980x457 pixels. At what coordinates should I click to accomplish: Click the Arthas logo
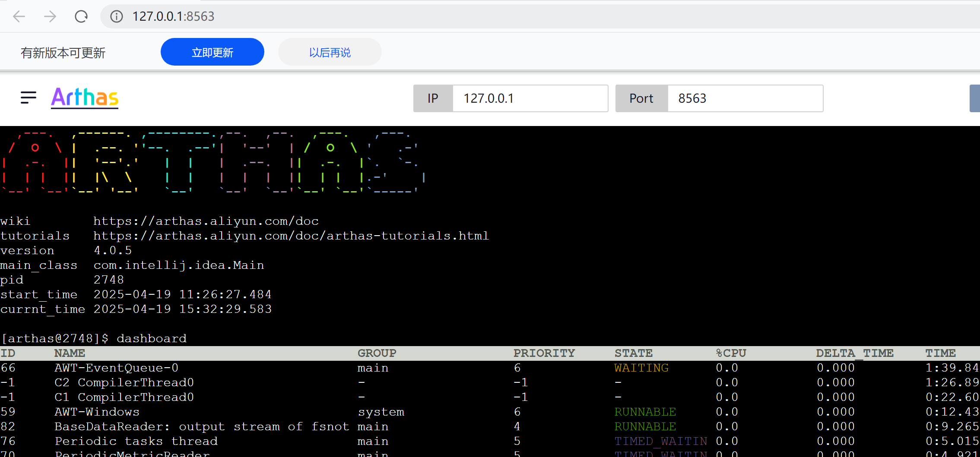(x=85, y=98)
